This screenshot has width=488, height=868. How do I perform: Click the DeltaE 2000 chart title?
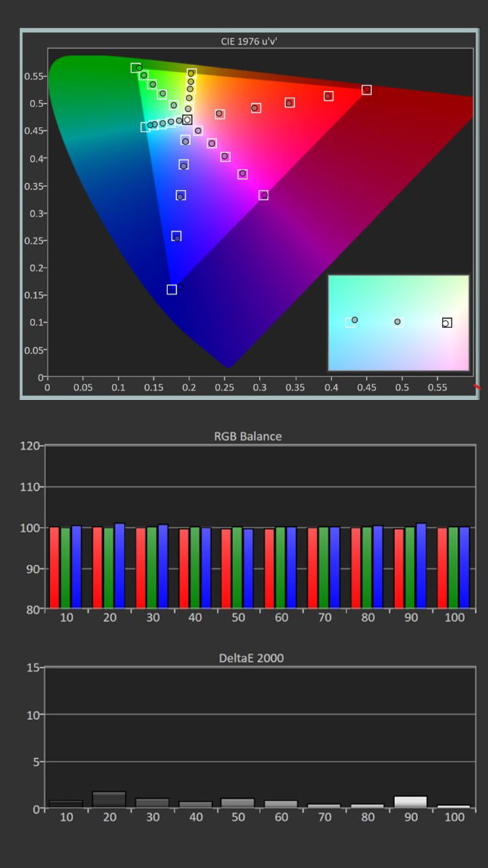248,658
